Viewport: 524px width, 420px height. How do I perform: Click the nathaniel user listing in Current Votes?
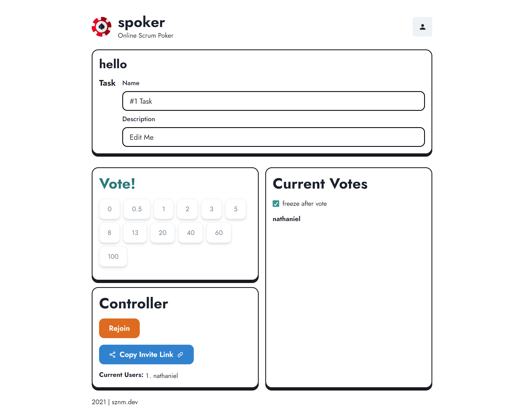(x=287, y=219)
